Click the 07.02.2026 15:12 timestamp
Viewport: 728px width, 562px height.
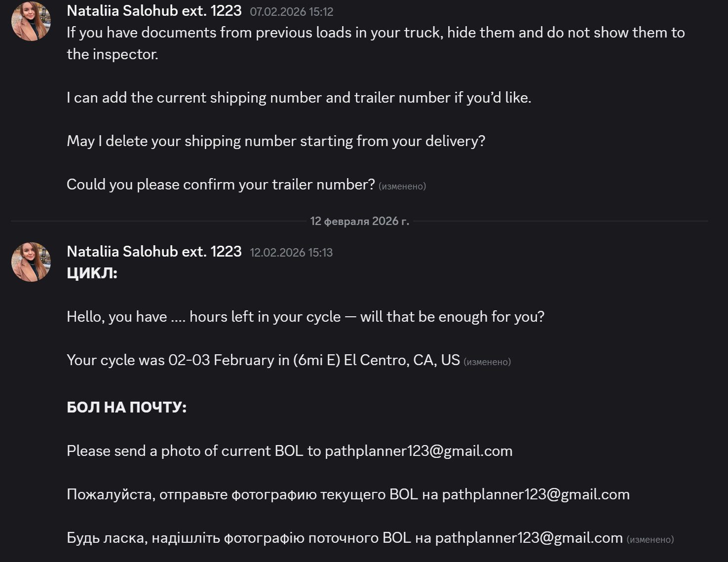pyautogui.click(x=291, y=12)
